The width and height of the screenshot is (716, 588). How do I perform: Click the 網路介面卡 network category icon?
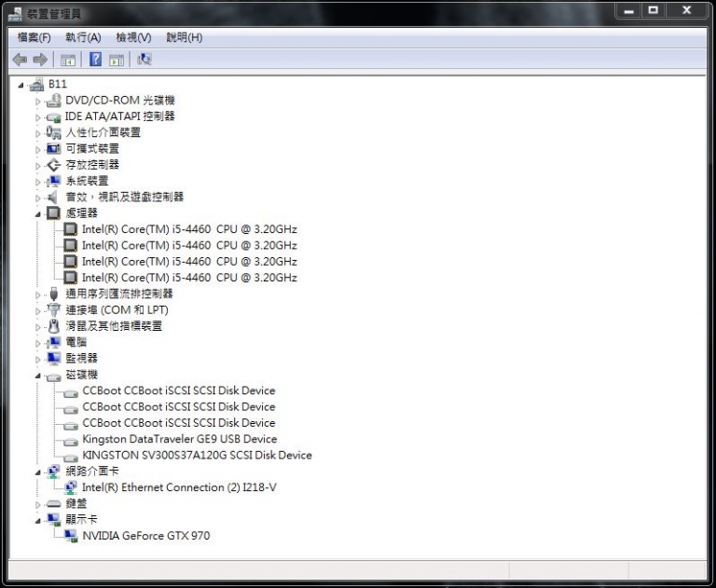click(53, 472)
